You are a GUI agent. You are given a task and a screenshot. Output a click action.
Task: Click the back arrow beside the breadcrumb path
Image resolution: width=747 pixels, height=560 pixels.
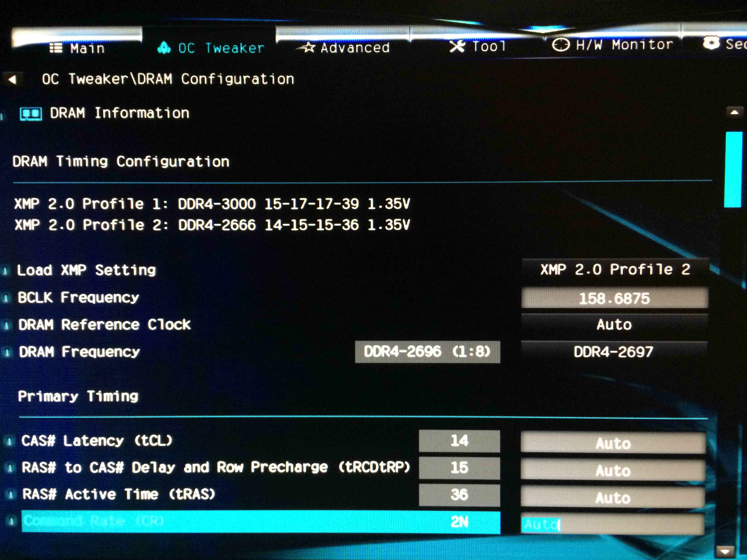pos(13,80)
